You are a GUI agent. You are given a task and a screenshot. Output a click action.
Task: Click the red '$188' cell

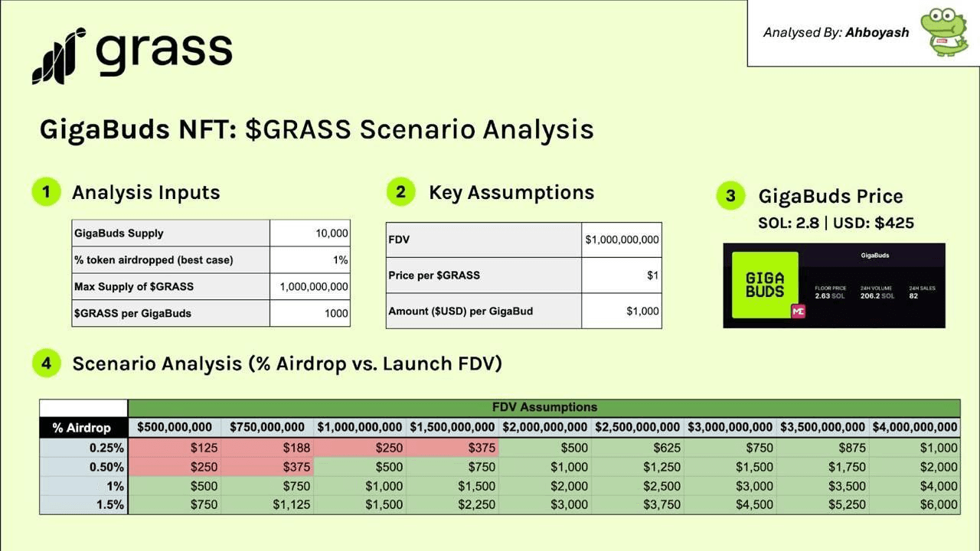(267, 448)
